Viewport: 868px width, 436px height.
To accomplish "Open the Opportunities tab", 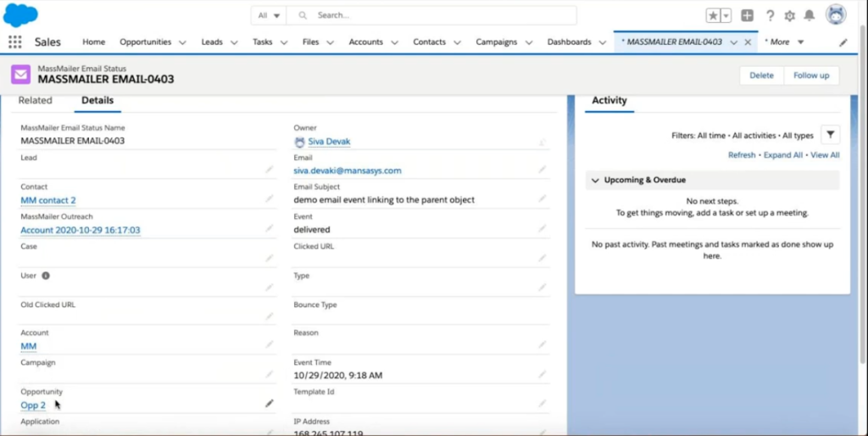I will click(x=146, y=42).
